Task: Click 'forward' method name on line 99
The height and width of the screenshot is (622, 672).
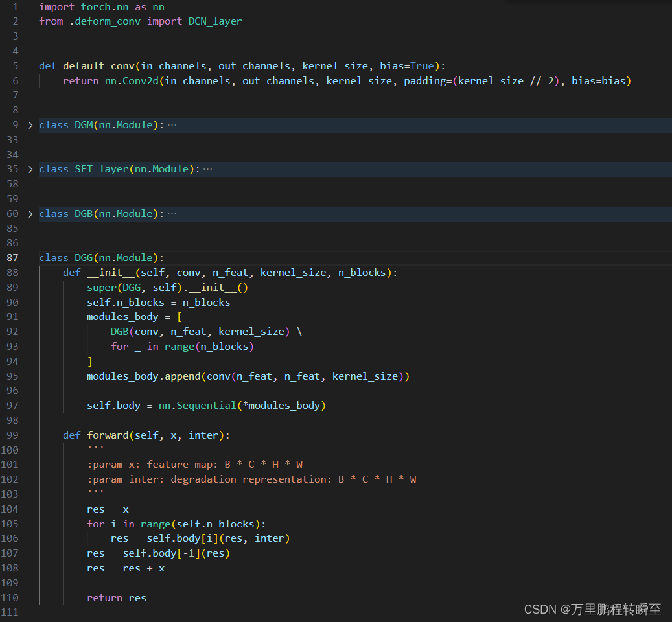Action: coord(108,435)
